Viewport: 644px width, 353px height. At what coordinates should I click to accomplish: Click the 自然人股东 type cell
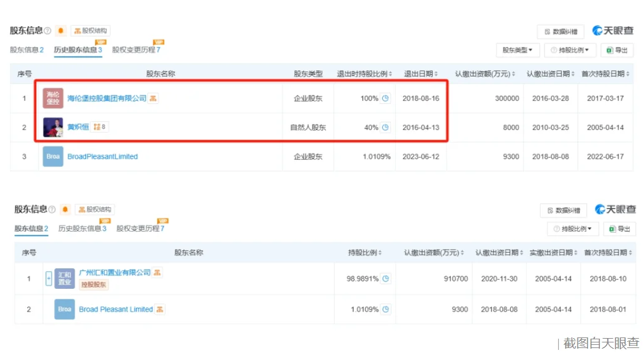click(308, 128)
